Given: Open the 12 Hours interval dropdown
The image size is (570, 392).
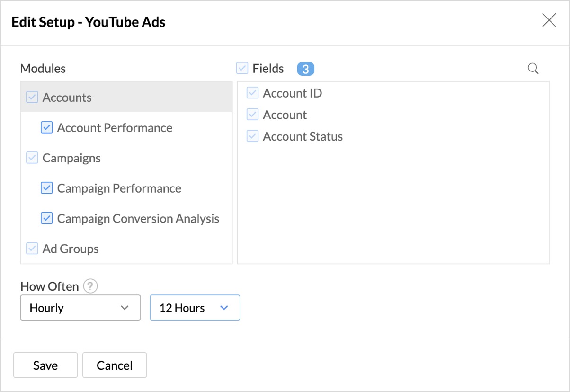Looking at the screenshot, I should 195,308.
